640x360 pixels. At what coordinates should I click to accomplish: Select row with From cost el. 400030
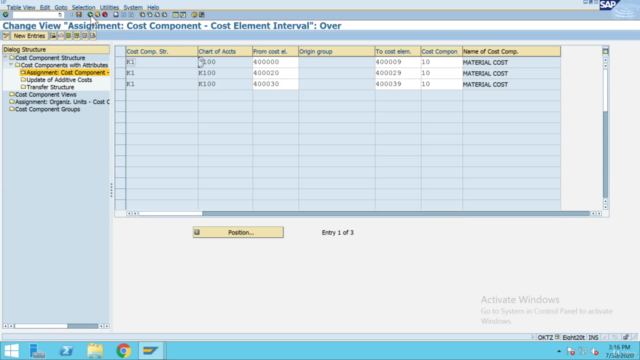tap(120, 84)
